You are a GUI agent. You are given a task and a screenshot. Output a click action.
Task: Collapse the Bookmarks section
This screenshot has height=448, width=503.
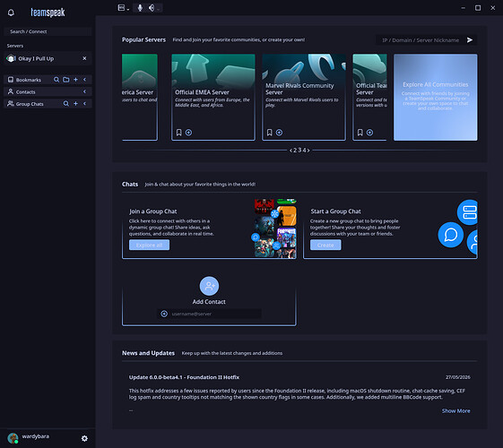tap(84, 80)
